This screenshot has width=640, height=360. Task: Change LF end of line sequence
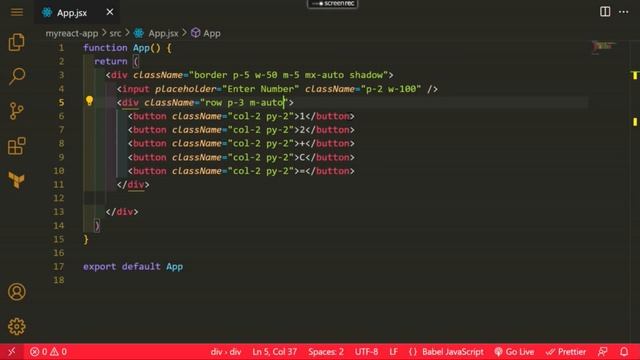tap(393, 351)
